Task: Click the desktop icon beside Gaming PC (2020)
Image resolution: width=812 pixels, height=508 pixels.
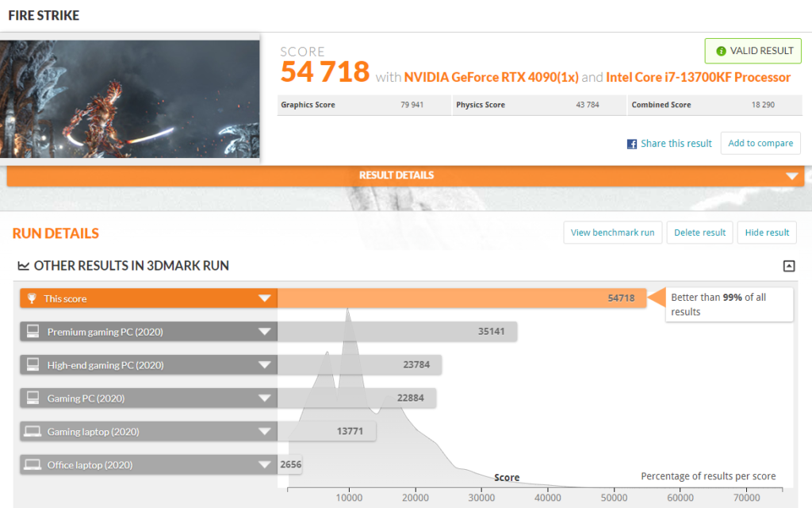Action: coord(33,398)
